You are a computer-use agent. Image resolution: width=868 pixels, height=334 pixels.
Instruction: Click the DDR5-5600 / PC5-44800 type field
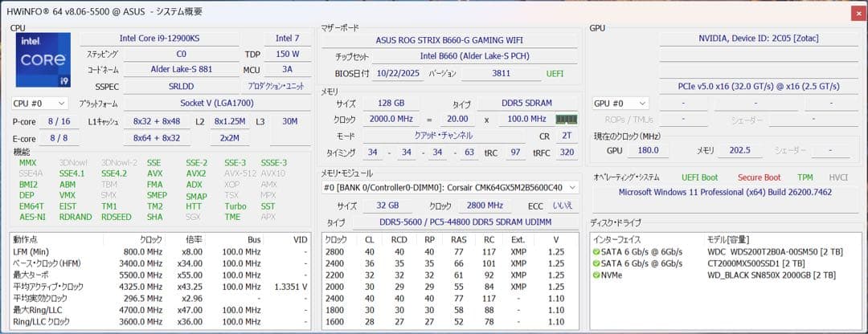tap(465, 222)
